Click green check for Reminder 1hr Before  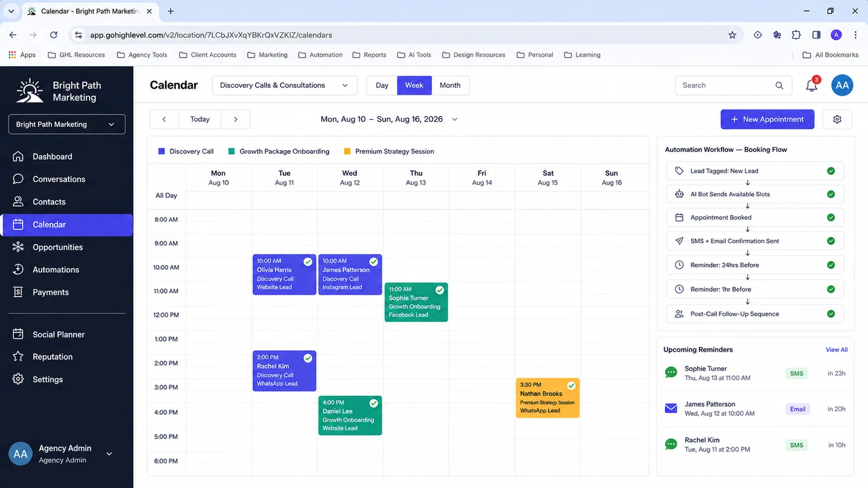pos(831,290)
